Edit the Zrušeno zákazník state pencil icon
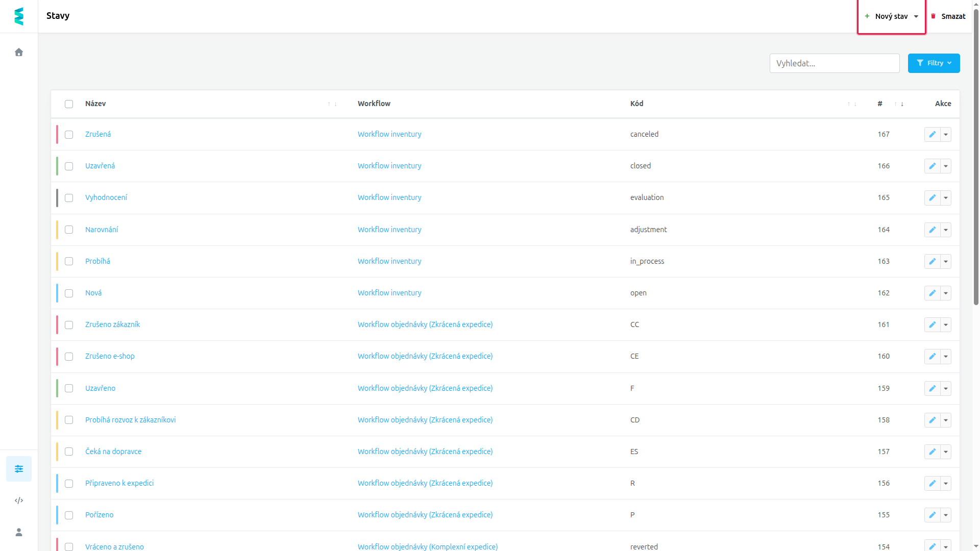 [x=932, y=324]
